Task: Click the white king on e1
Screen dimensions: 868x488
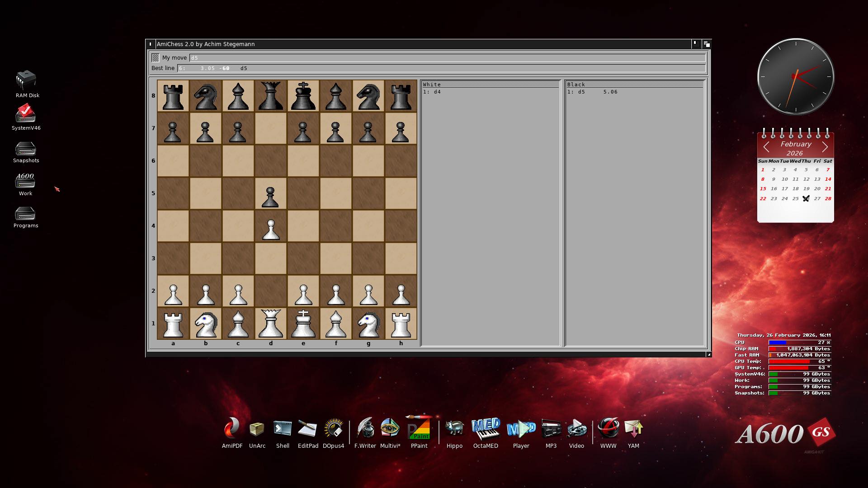Action: (303, 324)
